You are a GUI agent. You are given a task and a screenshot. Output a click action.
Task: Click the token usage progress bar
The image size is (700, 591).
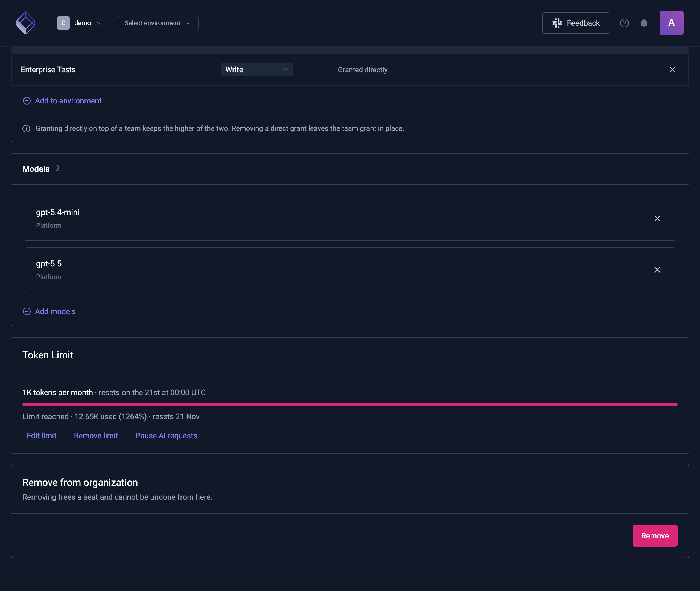click(x=350, y=404)
